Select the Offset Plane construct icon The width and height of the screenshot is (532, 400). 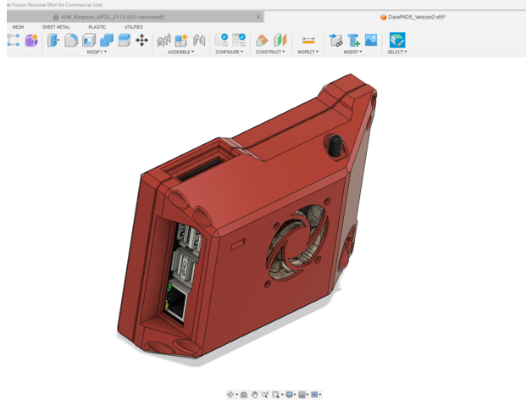263,40
